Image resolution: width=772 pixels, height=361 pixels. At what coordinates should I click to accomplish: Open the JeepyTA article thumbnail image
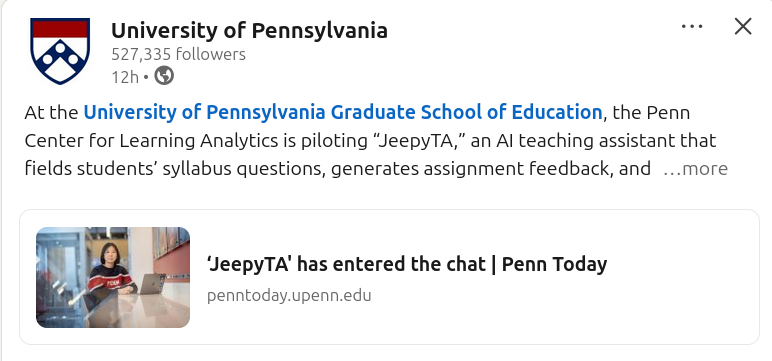pyautogui.click(x=113, y=277)
